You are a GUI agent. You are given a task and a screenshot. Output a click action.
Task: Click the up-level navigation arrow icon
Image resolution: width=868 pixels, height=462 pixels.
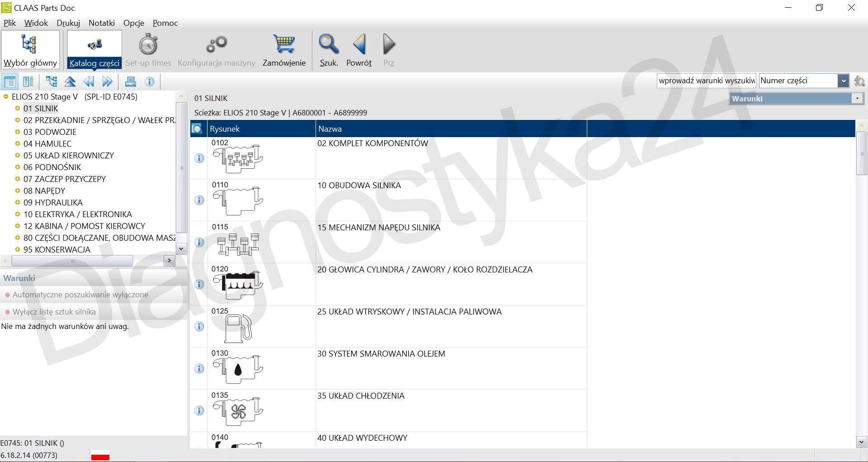[x=70, y=81]
